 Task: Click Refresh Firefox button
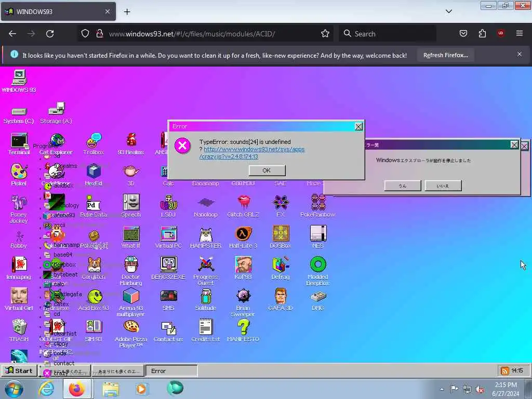[445, 55]
